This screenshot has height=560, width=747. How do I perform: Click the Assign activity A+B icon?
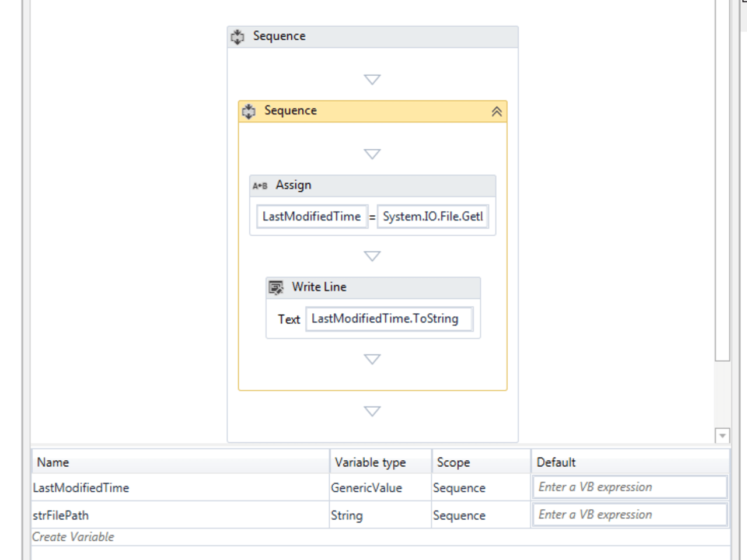tap(260, 185)
